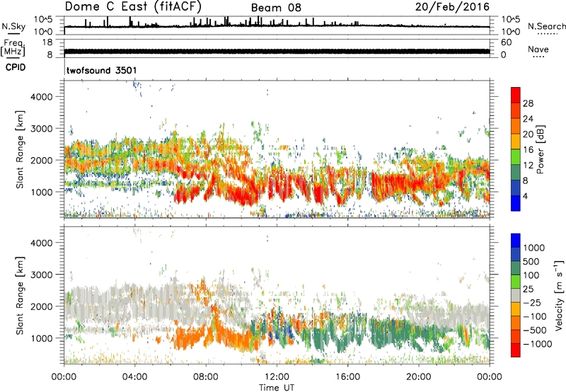Click the date '20/Feb/2016'
566x392 pixels.
(x=452, y=6)
